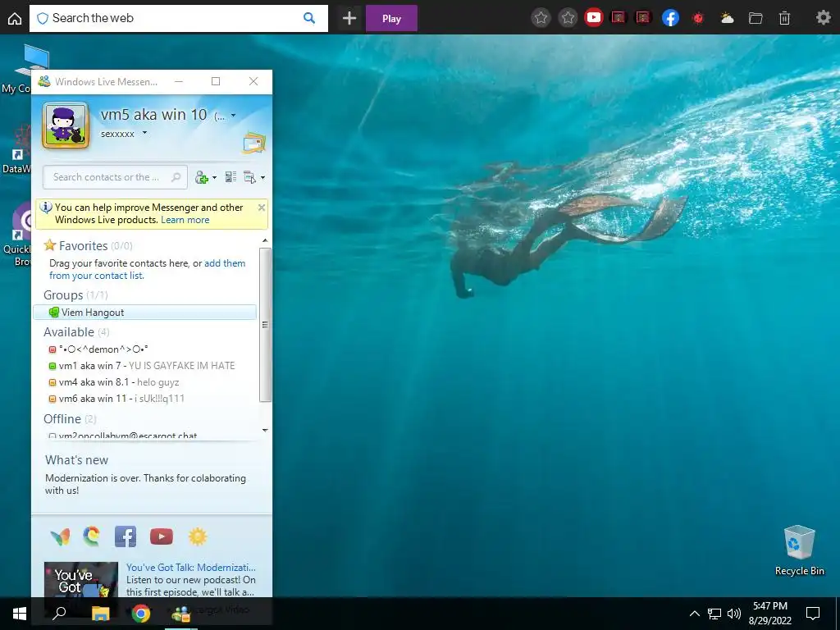Click the Show menu icon
This screenshot has height=630, width=840.
[249, 177]
